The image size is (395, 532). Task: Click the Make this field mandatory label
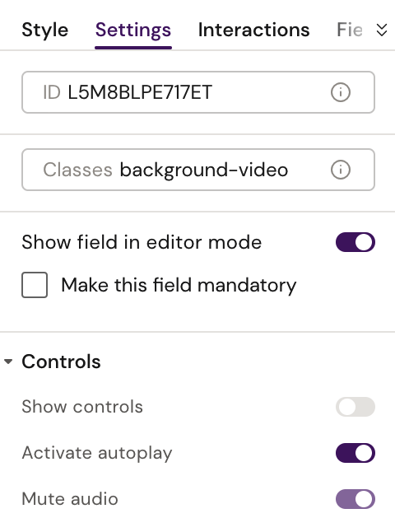click(x=179, y=285)
